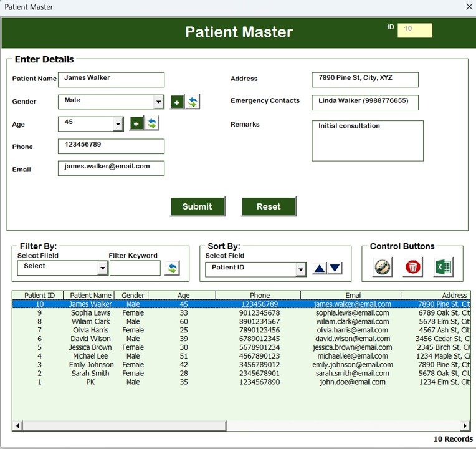476x449 pixels.
Task: Focus the Emergency Contacts field
Action: tap(365, 103)
